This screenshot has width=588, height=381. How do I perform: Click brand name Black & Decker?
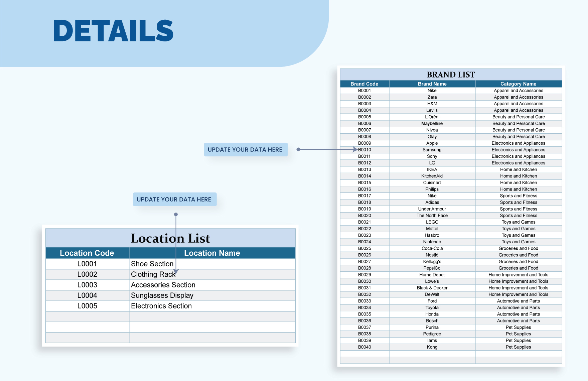tap(432, 288)
